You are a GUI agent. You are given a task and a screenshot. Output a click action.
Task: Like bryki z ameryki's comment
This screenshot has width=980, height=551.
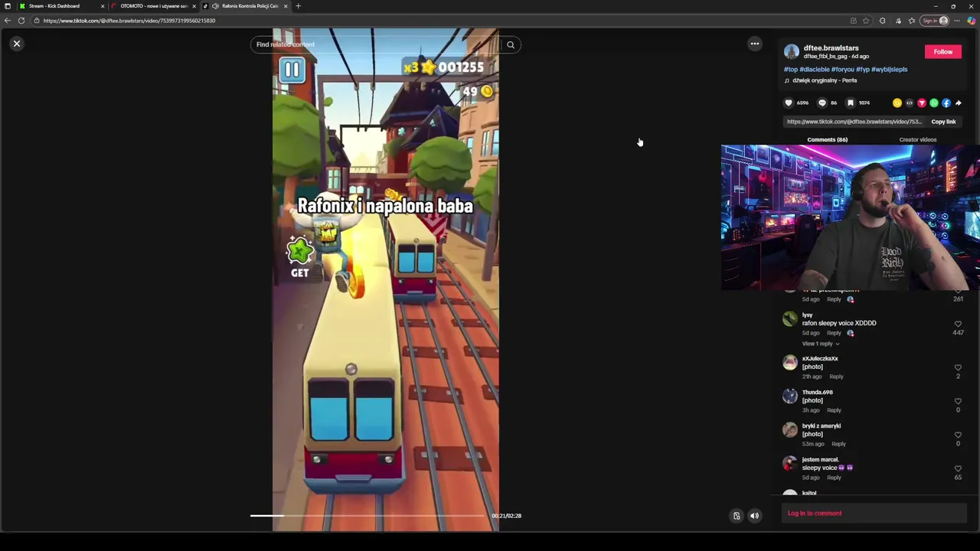[x=958, y=435]
